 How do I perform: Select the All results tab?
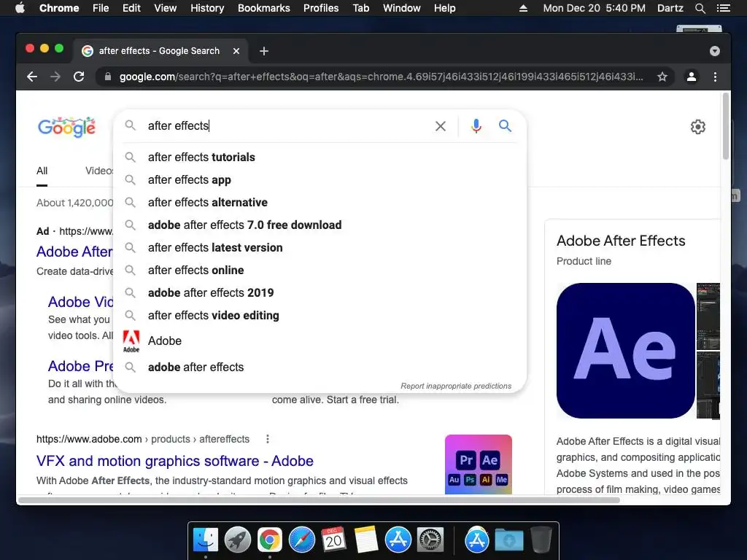pos(42,171)
